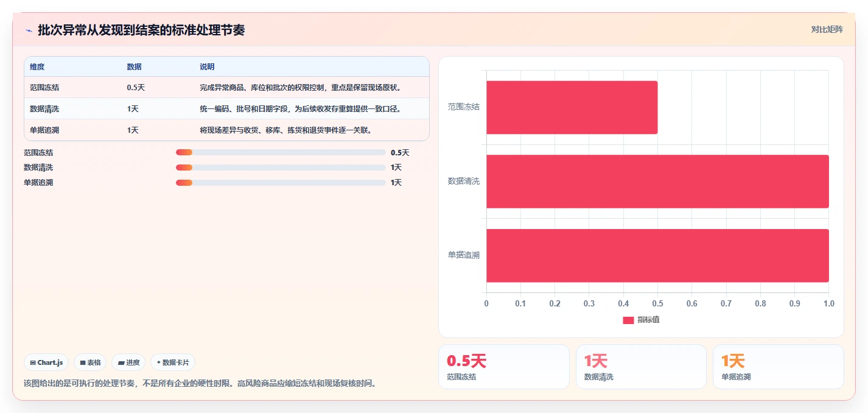Select the Chart.js tag chip
This screenshot has width=868, height=413.
pyautogui.click(x=47, y=362)
